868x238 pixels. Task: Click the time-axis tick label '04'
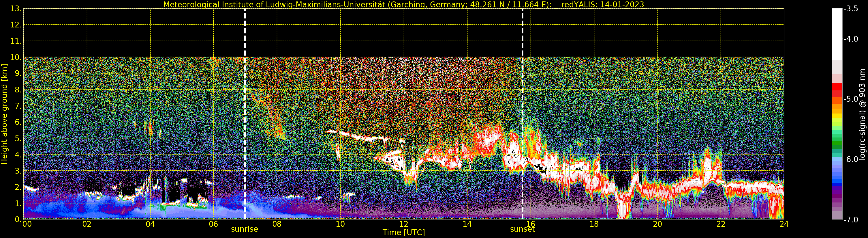tap(150, 224)
